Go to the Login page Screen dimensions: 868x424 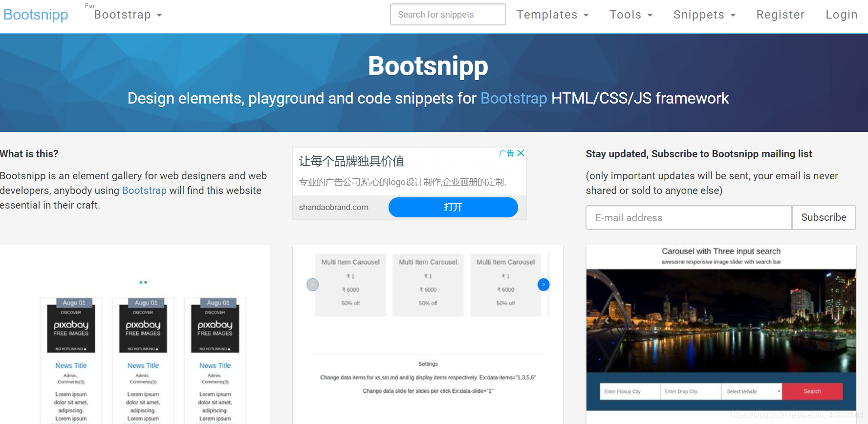[x=842, y=15]
